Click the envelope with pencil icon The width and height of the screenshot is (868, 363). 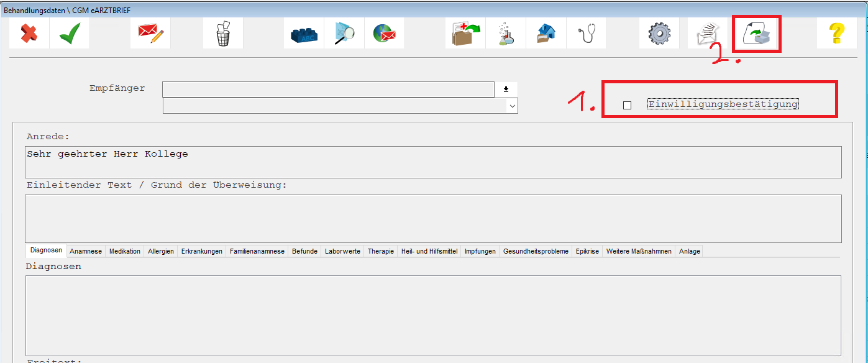(x=150, y=33)
